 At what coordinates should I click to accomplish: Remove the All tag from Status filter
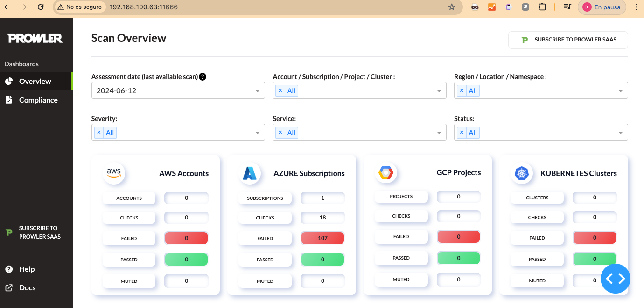(462, 133)
